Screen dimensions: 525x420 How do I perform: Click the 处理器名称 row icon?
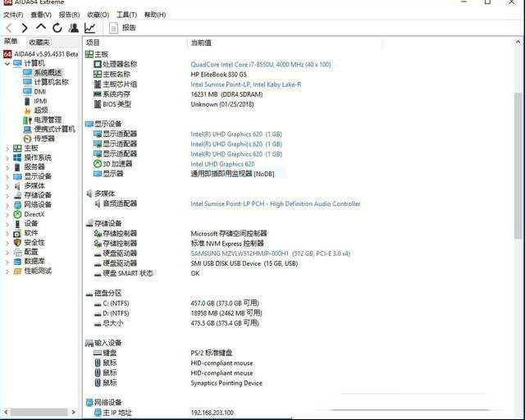pyautogui.click(x=98, y=64)
